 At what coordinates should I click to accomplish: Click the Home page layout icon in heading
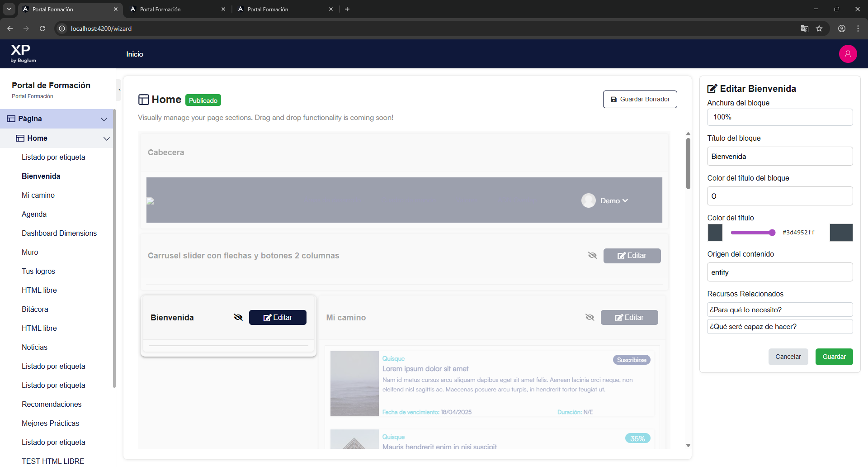point(144,100)
